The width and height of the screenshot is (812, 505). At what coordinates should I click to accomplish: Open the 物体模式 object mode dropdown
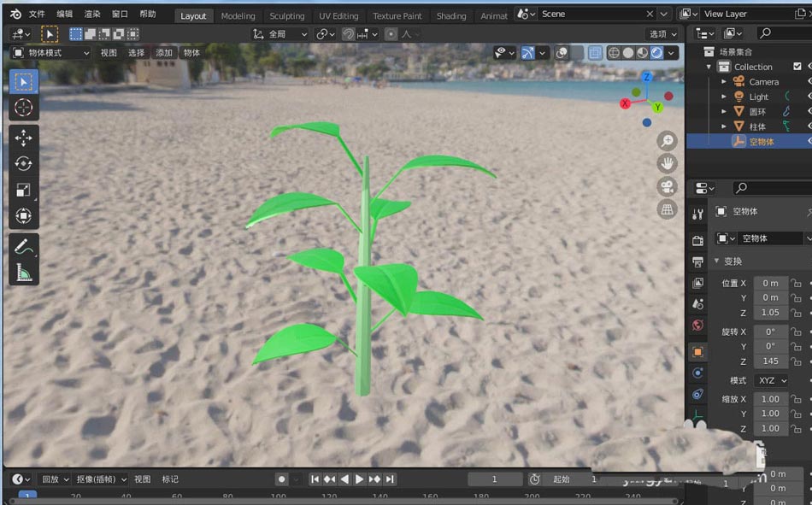tap(50, 53)
